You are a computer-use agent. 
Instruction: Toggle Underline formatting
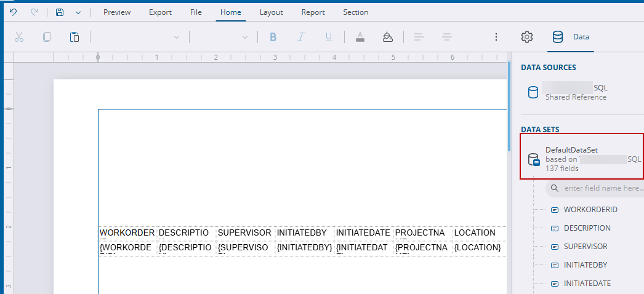tap(329, 37)
